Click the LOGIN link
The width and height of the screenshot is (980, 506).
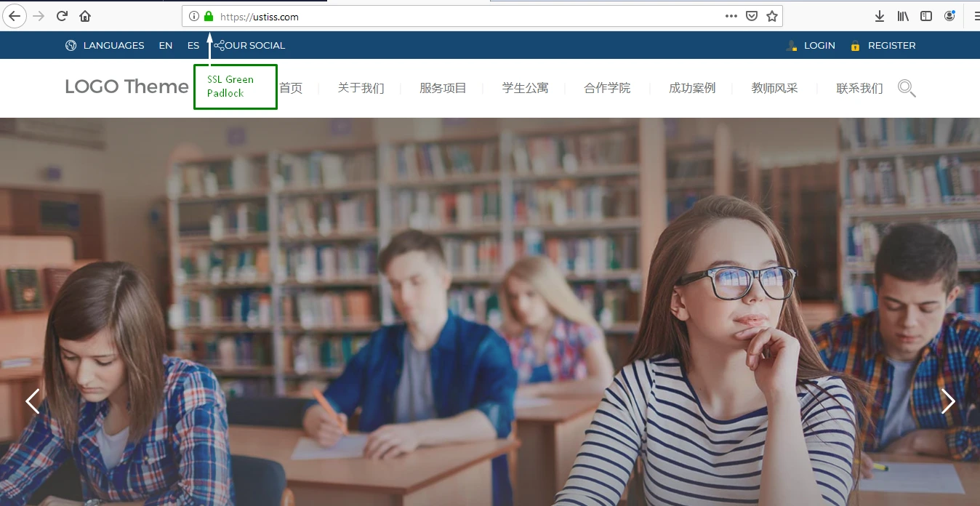pyautogui.click(x=819, y=45)
